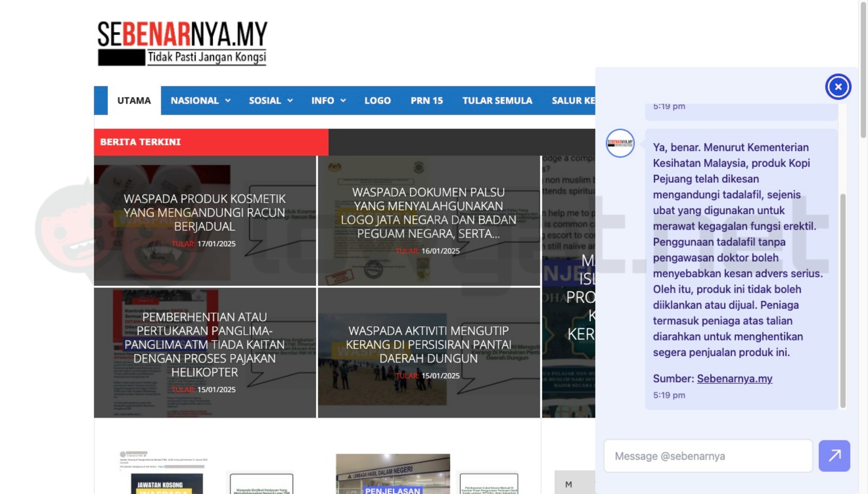This screenshot has width=868, height=494.
Task: Expand the SOSIAL dropdown menu
Action: [270, 100]
